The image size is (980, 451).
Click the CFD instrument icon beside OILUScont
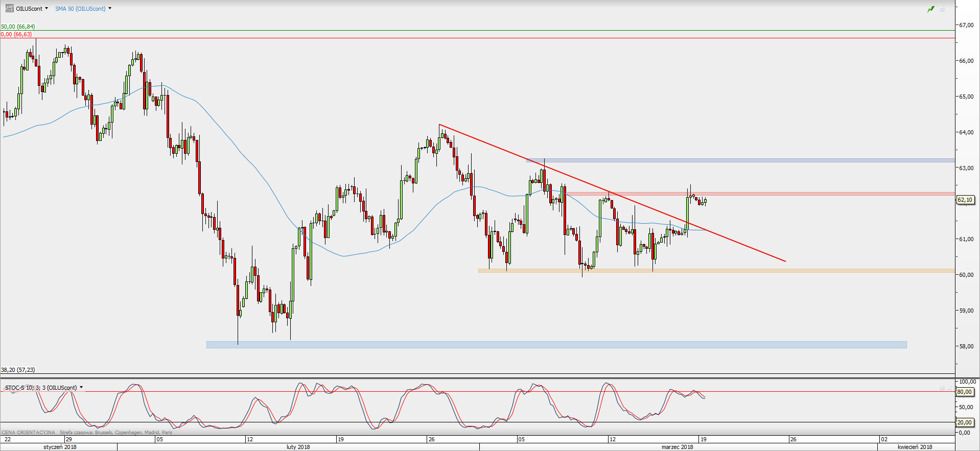[9, 8]
